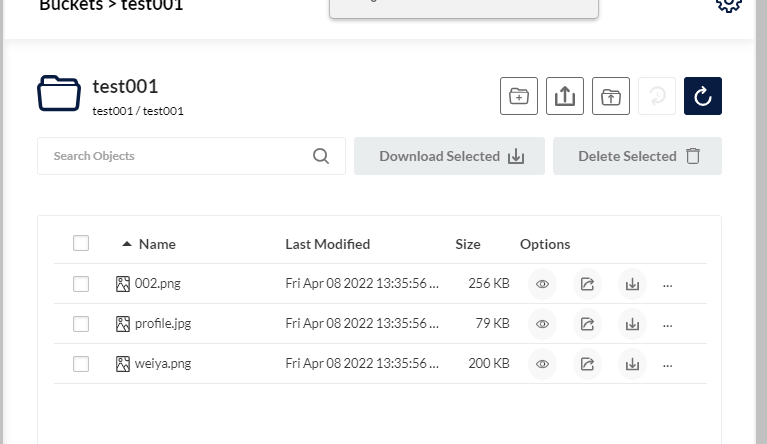Screen dimensions: 767x444
Task: Open the settings gear icon
Action: pyautogui.click(x=729, y=3)
